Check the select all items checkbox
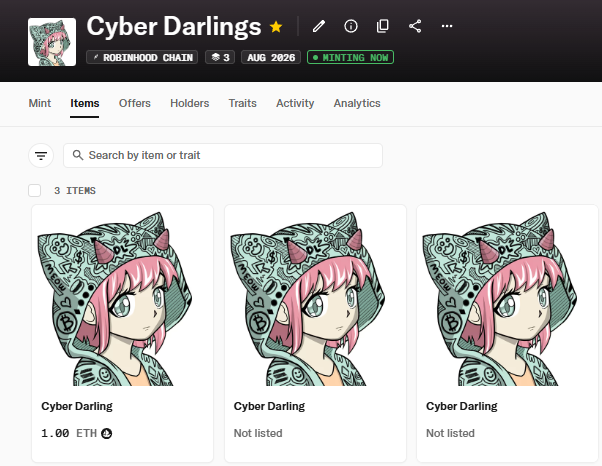Viewport: 602px width, 466px height. [x=35, y=190]
